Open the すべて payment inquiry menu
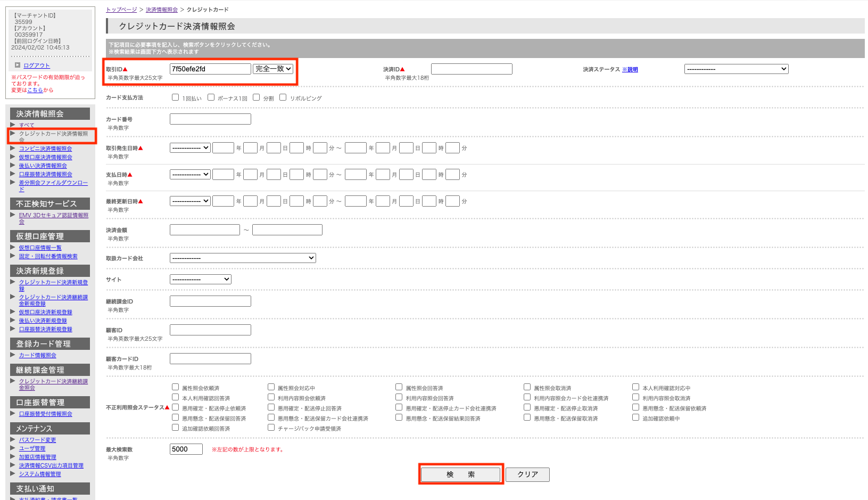The image size is (868, 500). point(27,125)
